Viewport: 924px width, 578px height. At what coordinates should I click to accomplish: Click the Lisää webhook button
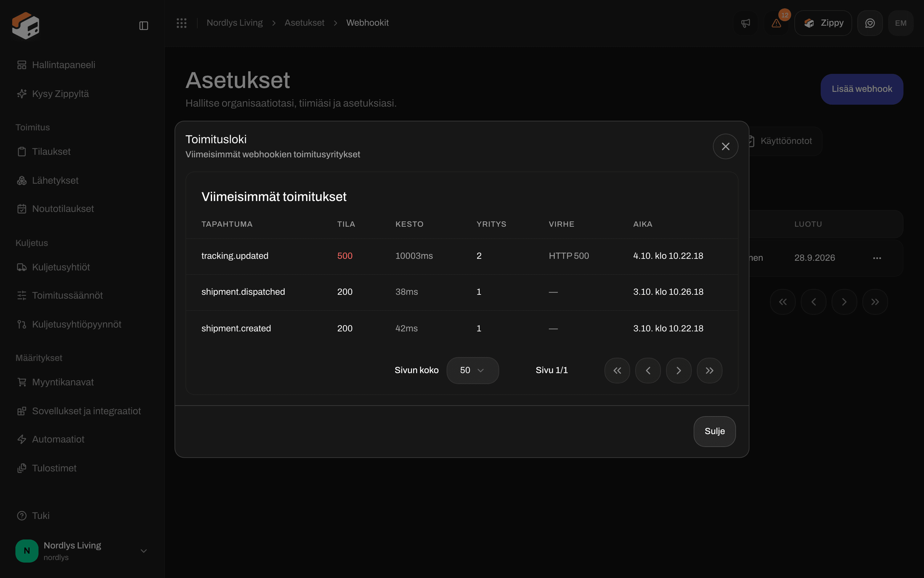pos(862,89)
